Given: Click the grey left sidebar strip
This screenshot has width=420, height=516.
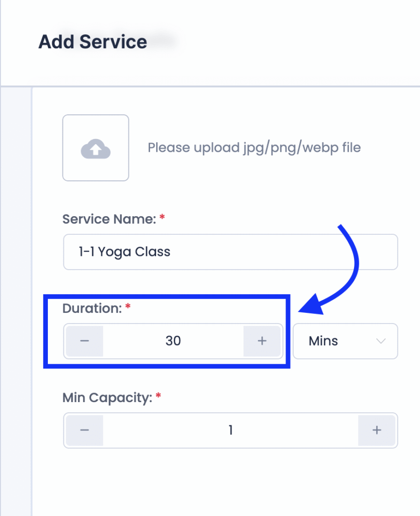Looking at the screenshot, I should [16, 302].
